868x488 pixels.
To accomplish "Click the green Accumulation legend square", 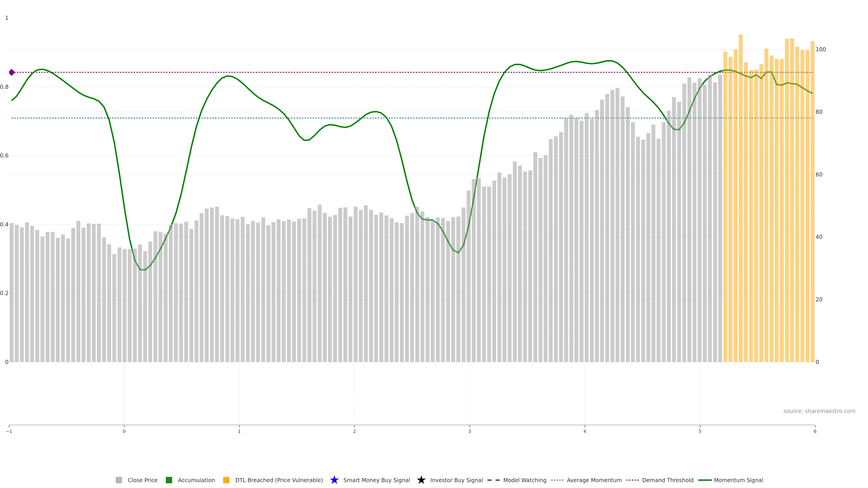I will click(x=169, y=480).
